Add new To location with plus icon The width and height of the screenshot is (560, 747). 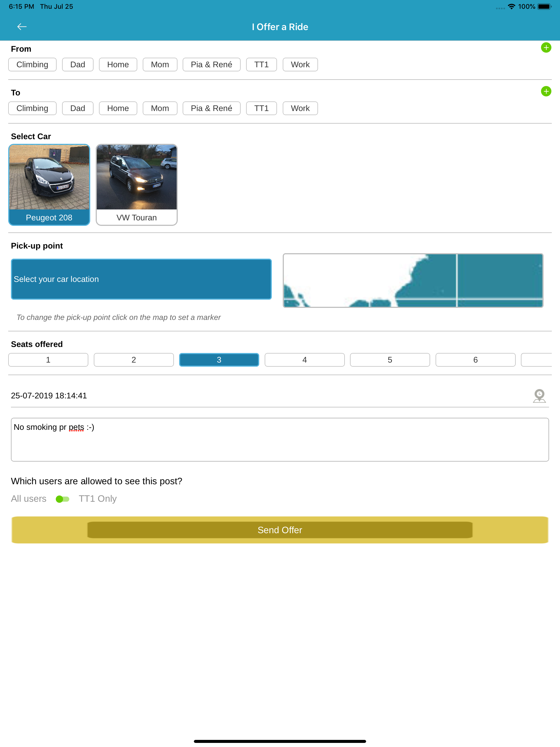click(x=546, y=91)
